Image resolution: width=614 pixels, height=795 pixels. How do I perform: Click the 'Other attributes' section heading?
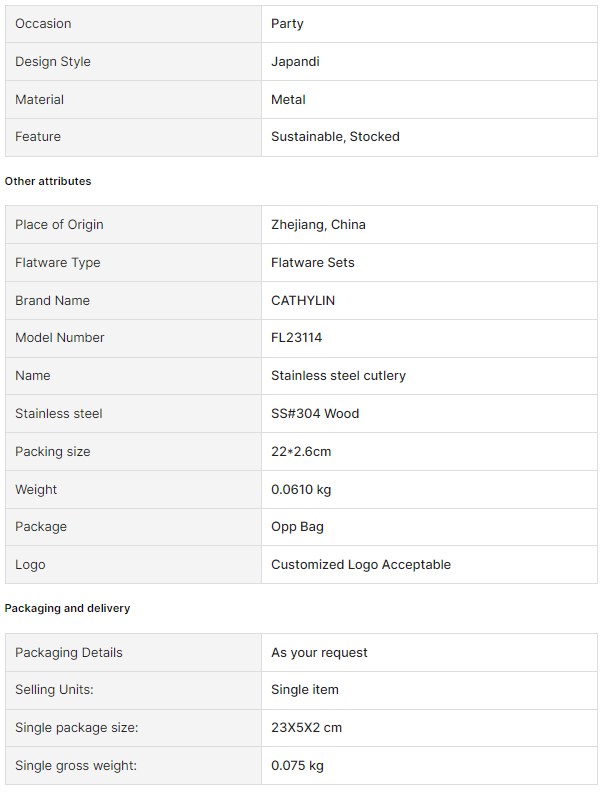(48, 181)
